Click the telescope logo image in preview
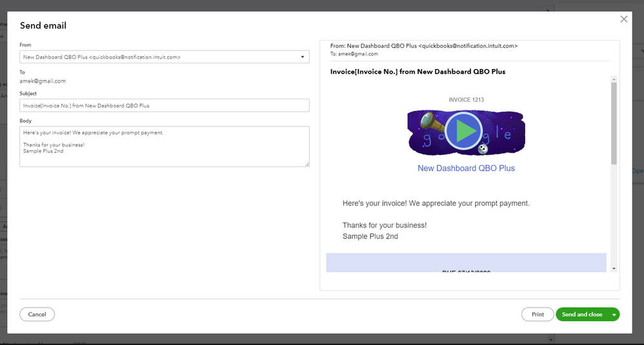The width and height of the screenshot is (644, 345). pyautogui.click(x=466, y=132)
